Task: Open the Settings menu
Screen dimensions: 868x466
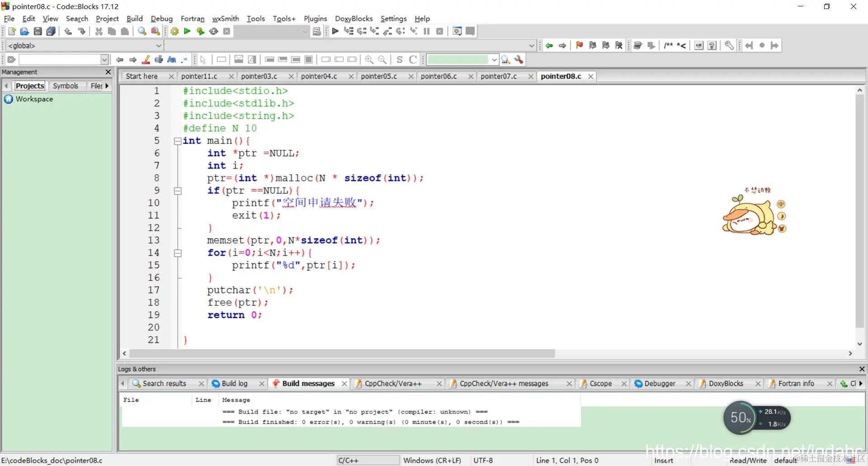Action: point(393,19)
